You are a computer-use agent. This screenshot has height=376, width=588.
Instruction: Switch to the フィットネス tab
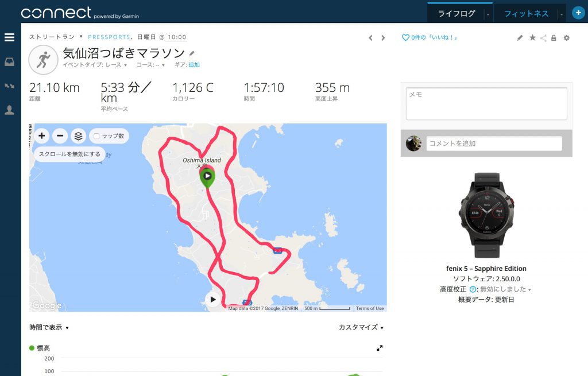(526, 14)
